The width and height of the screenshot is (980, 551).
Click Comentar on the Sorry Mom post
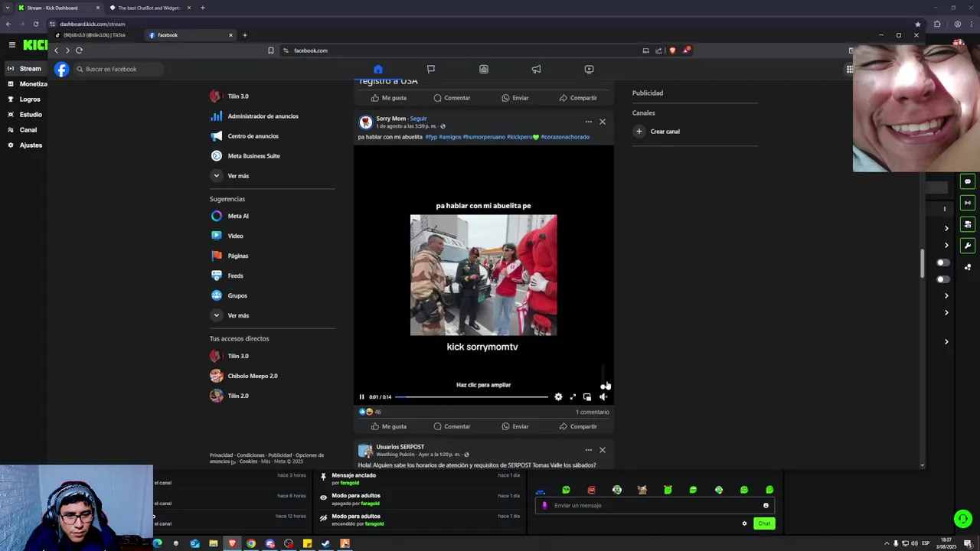(x=452, y=426)
